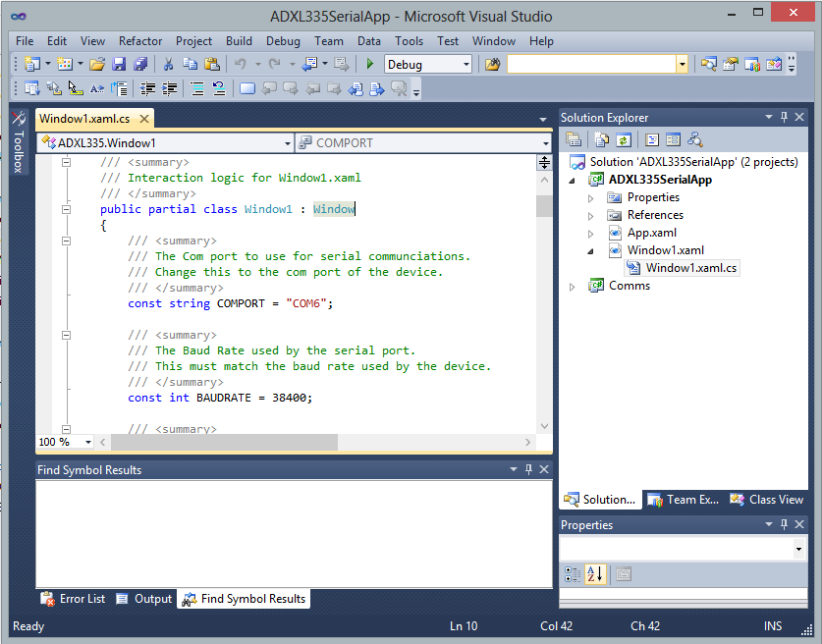
Task: Switch to the Team Explorer tab
Action: click(684, 500)
